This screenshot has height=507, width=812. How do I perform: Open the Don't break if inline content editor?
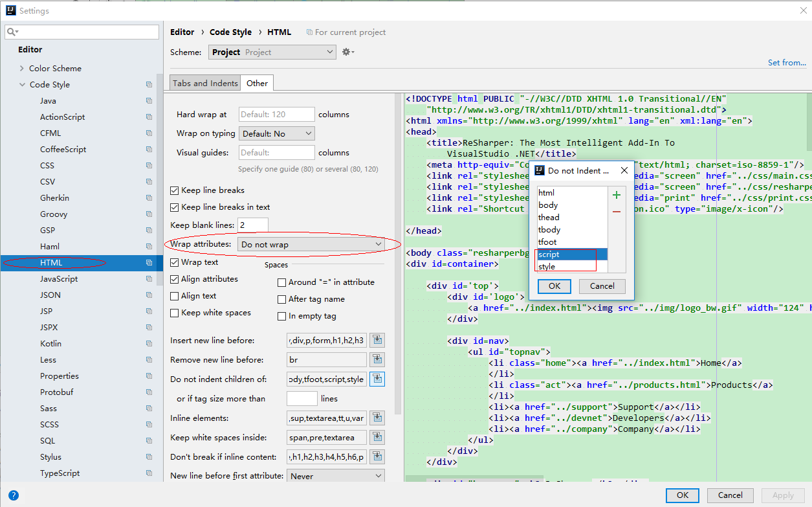click(x=377, y=457)
